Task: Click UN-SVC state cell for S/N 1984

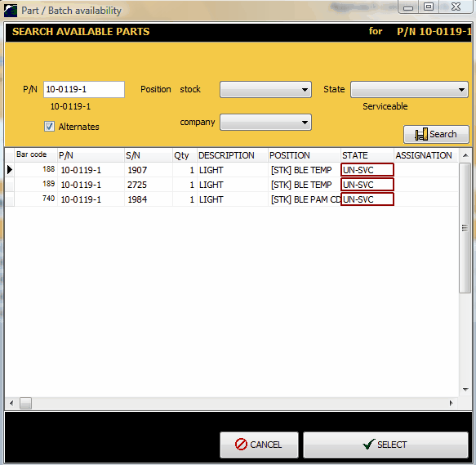Action: click(x=367, y=199)
